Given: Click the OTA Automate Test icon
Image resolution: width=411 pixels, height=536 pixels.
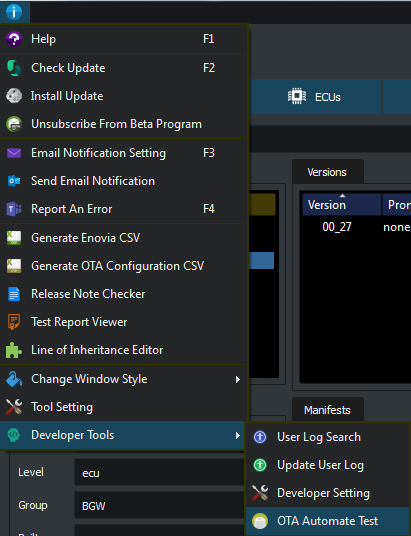Looking at the screenshot, I should pyautogui.click(x=260, y=521).
